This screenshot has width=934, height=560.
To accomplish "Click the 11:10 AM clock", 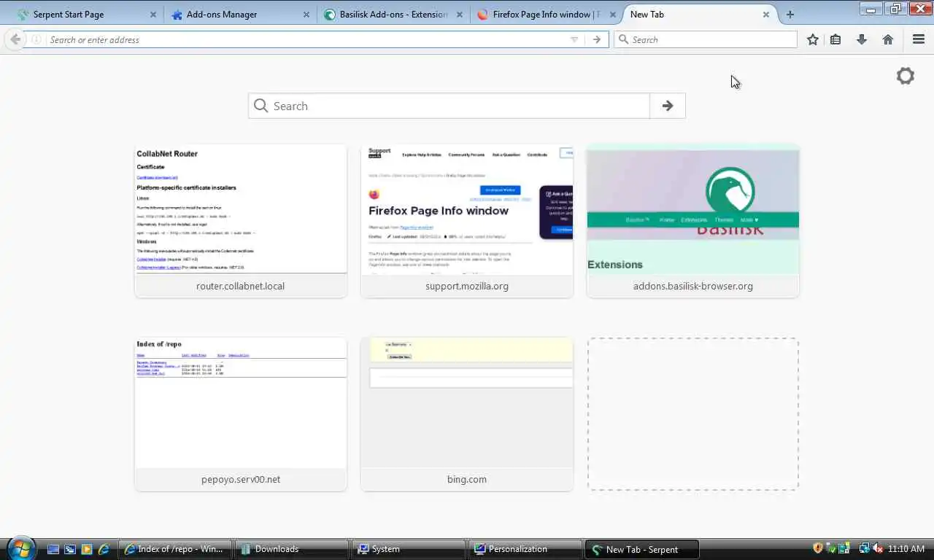I will click(x=906, y=548).
